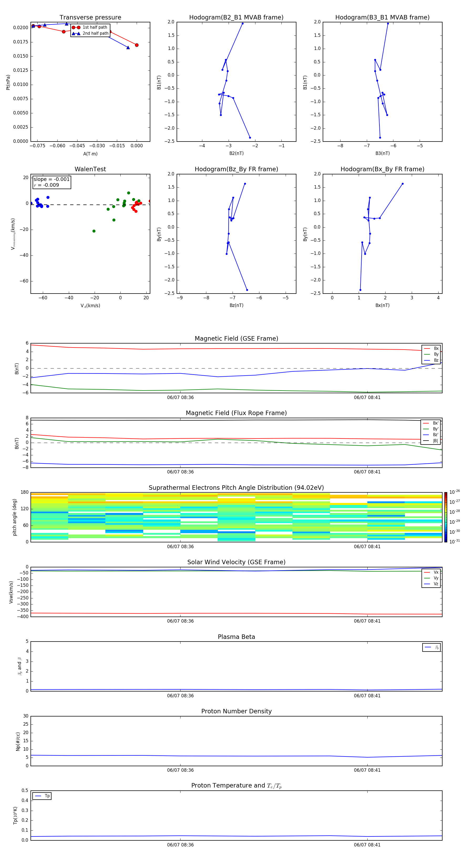Click the '10^-31' colorbar label

pyautogui.click(x=455, y=542)
